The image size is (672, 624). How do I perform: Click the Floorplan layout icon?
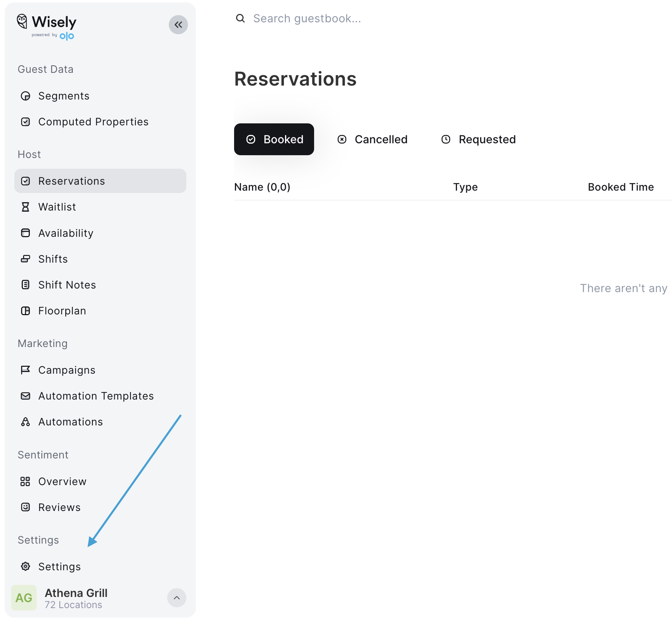click(25, 311)
